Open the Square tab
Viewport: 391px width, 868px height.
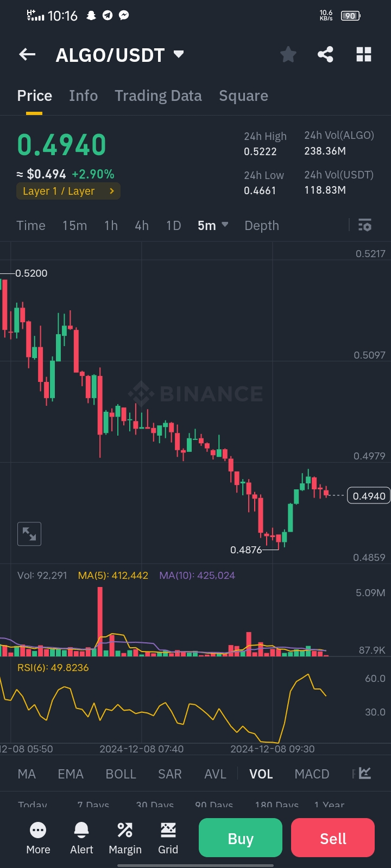(x=243, y=95)
